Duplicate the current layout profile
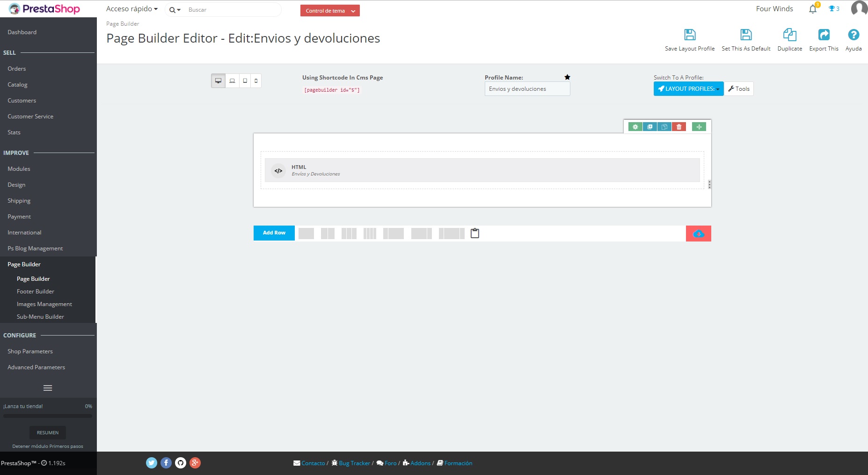868x475 pixels. (x=790, y=40)
